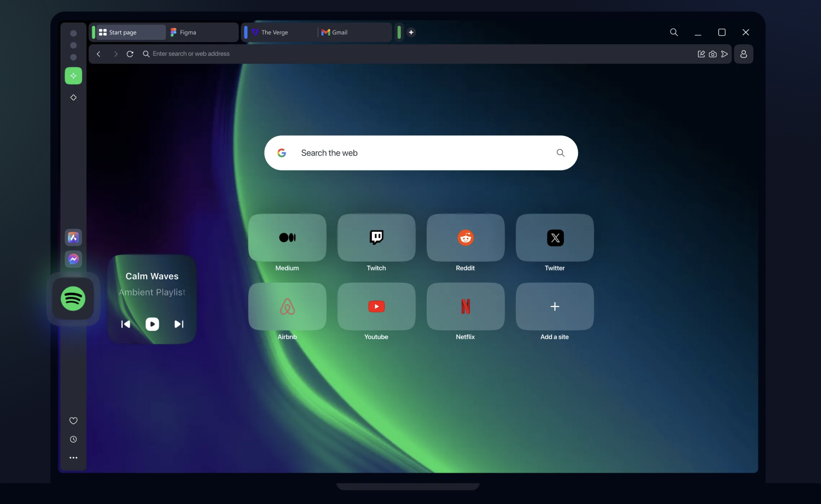Image resolution: width=821 pixels, height=504 pixels.
Task: Skip to next track in player
Action: pyautogui.click(x=179, y=324)
